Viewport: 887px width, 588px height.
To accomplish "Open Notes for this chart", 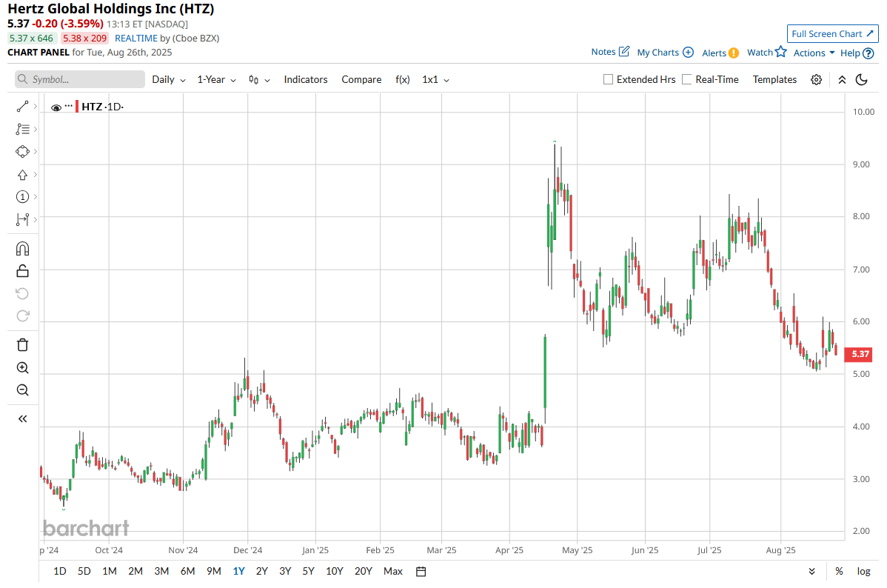I will point(610,52).
